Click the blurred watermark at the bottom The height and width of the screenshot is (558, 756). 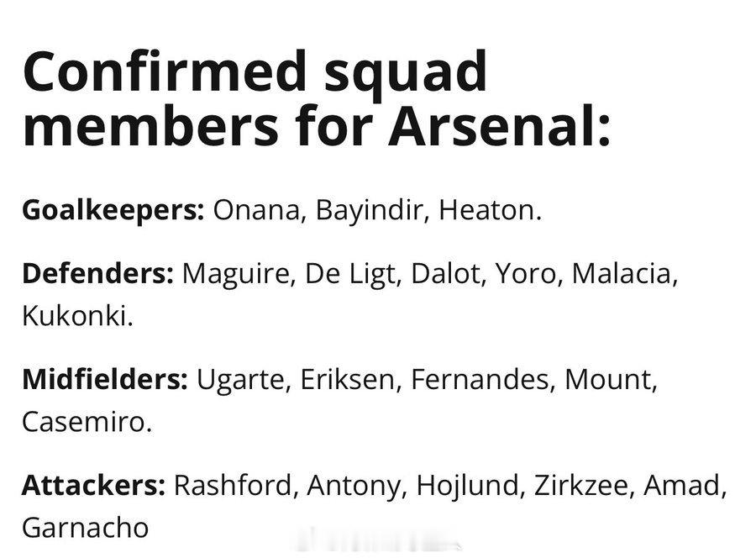pyautogui.click(x=379, y=541)
